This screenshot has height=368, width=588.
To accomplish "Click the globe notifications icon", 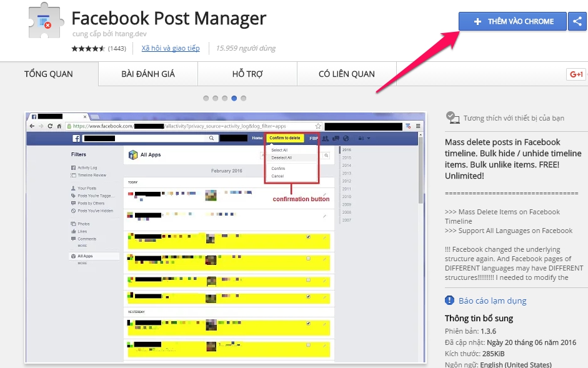I will 346,138.
